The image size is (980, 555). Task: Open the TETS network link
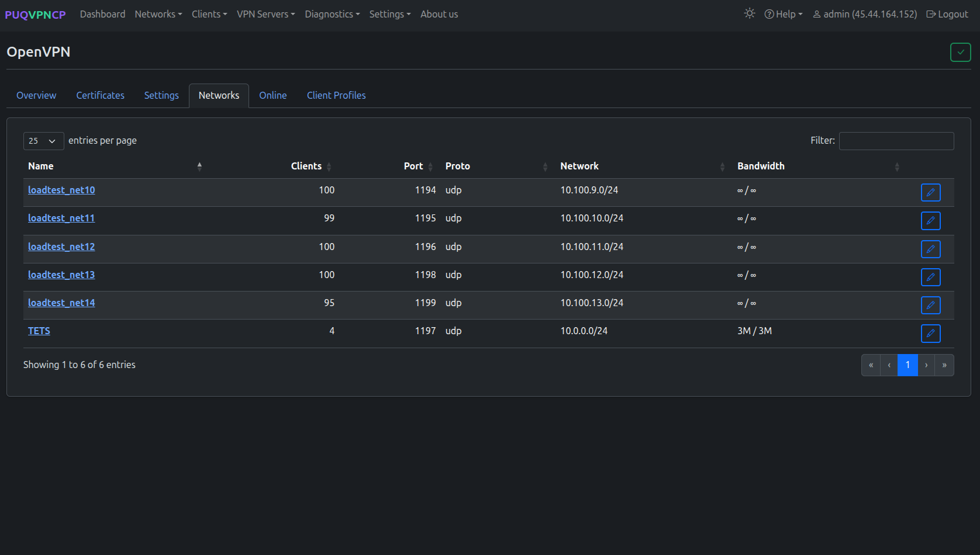pyautogui.click(x=39, y=331)
